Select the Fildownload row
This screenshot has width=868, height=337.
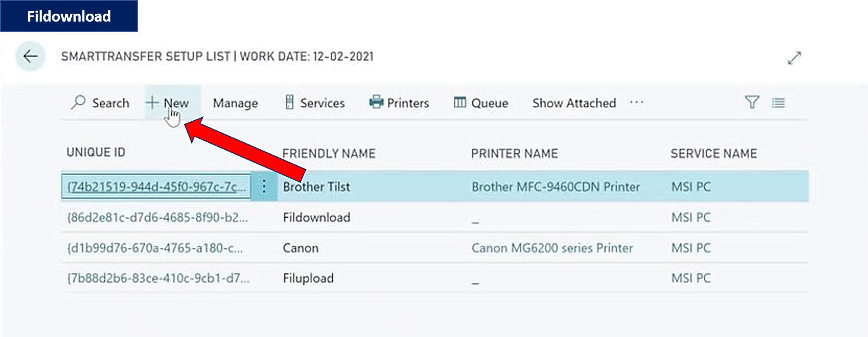point(316,217)
